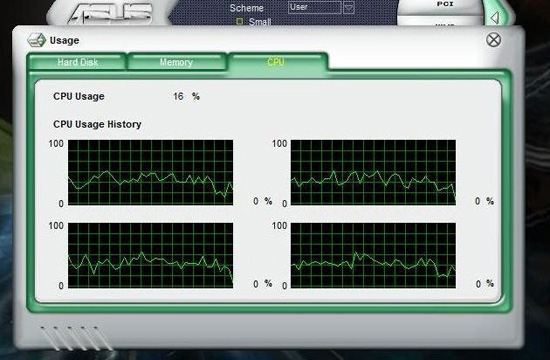This screenshot has width=550, height=360.
Task: Click the vent grille lines at bottom
Action: tap(75, 338)
